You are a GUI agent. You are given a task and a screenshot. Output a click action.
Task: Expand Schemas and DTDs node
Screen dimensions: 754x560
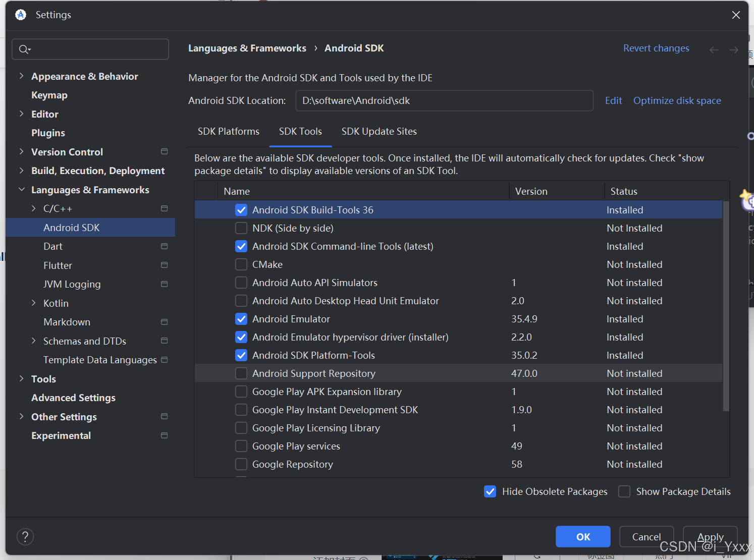pyautogui.click(x=33, y=341)
